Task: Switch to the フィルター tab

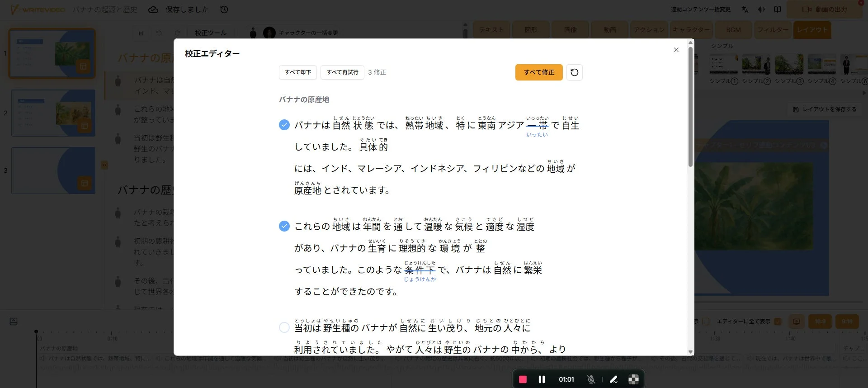Action: [773, 30]
